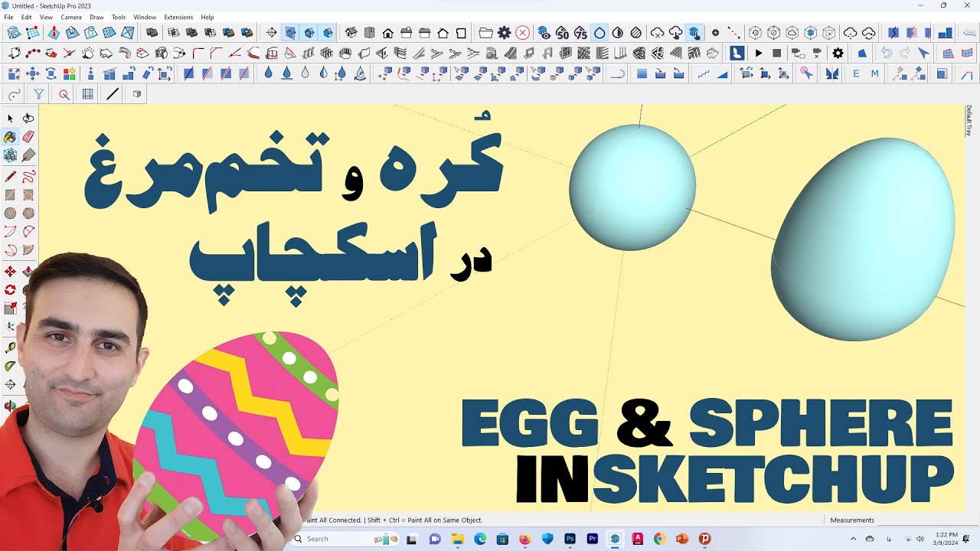The image size is (980, 551).
Task: Open the Window menu
Action: point(145,17)
